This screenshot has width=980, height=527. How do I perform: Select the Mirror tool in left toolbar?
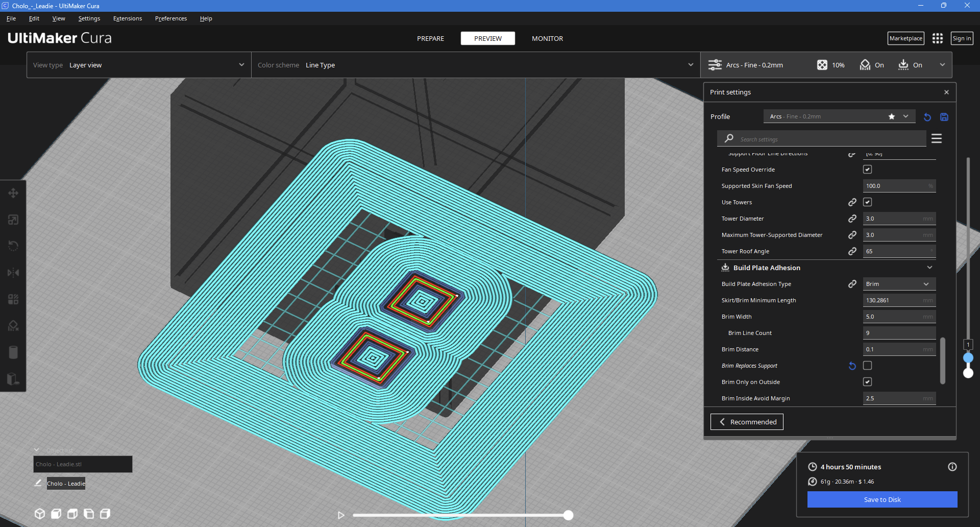tap(13, 273)
